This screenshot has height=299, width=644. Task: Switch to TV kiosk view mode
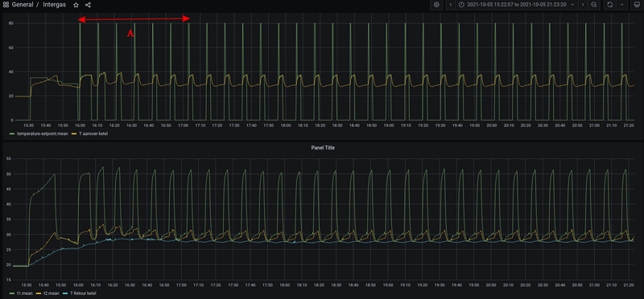(634, 5)
